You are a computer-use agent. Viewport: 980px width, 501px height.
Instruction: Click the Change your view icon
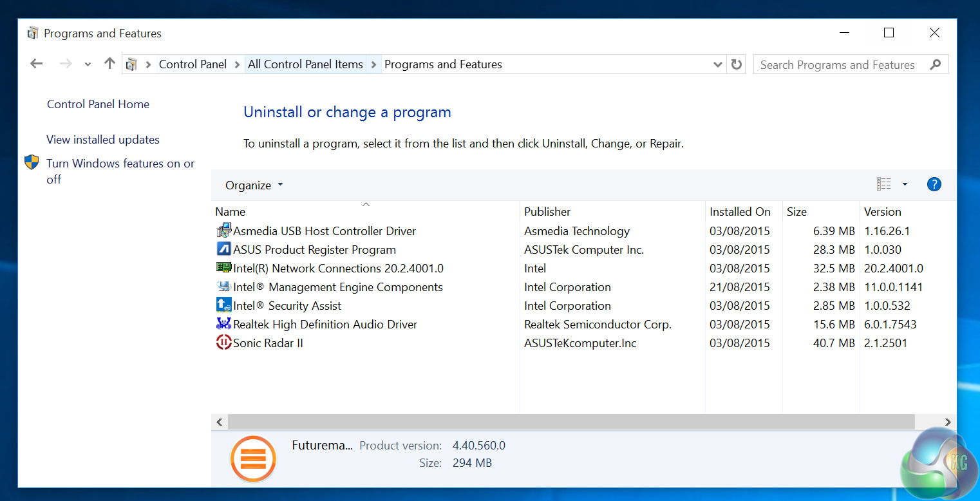click(884, 185)
